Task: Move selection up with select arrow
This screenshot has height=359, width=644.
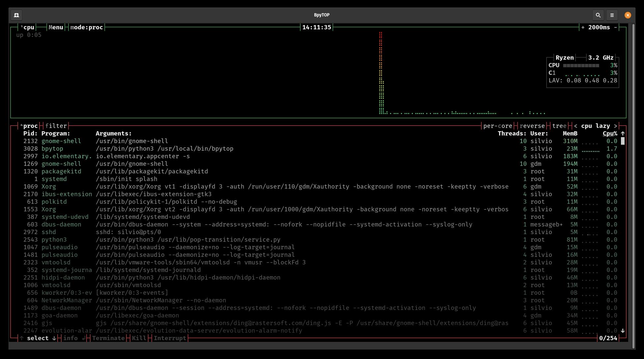Action: (x=22, y=338)
